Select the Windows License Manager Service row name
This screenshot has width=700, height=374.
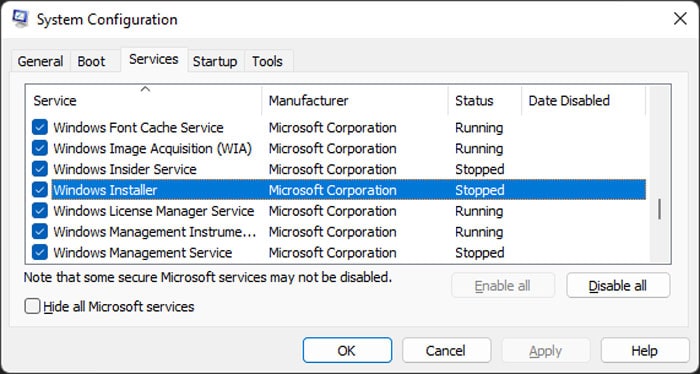(154, 211)
